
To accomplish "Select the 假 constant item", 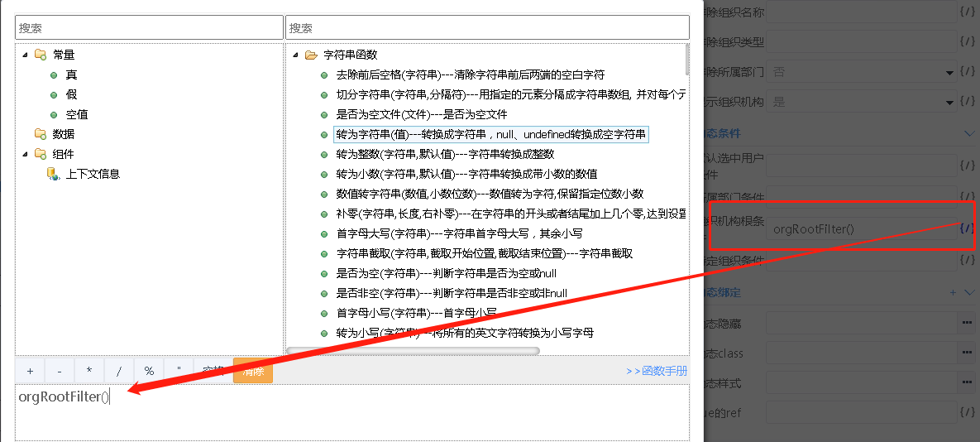I will coord(71,94).
